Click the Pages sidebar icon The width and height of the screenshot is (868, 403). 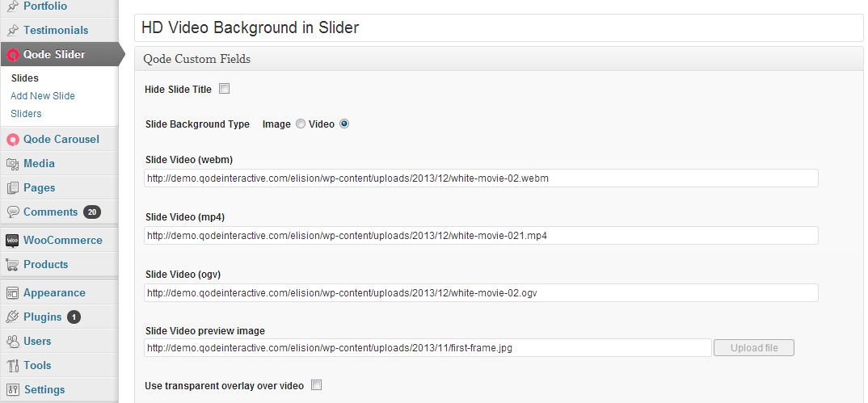tap(13, 187)
